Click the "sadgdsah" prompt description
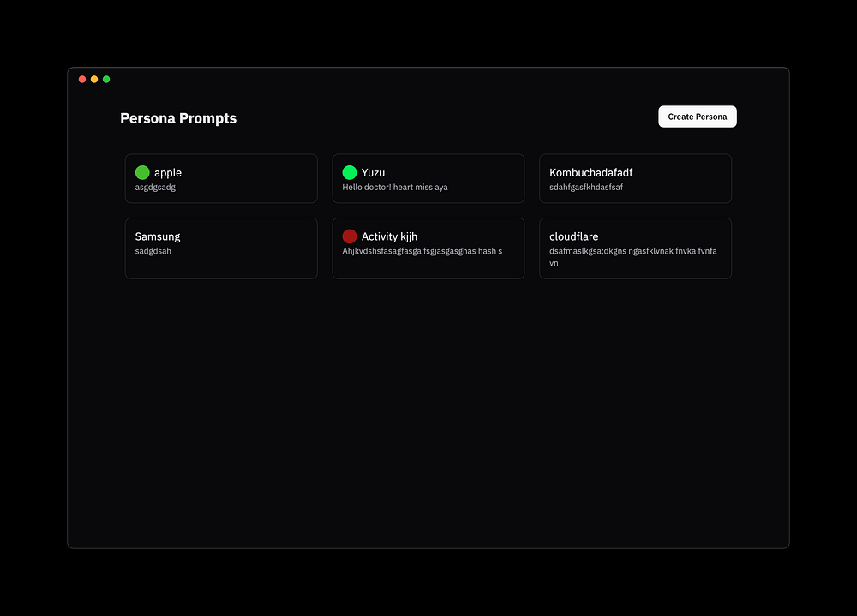 (153, 251)
